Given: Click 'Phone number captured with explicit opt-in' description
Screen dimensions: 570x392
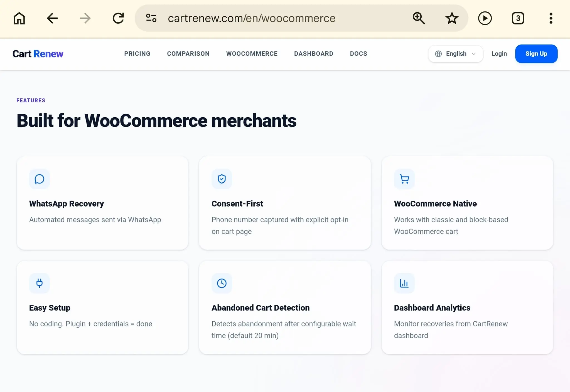Looking at the screenshot, I should point(280,225).
